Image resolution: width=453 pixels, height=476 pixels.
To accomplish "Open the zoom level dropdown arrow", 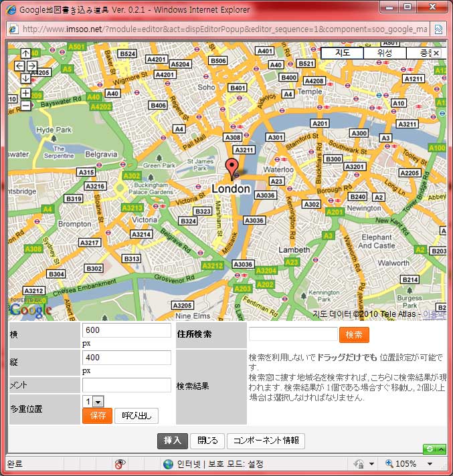I will pyautogui.click(x=430, y=464).
